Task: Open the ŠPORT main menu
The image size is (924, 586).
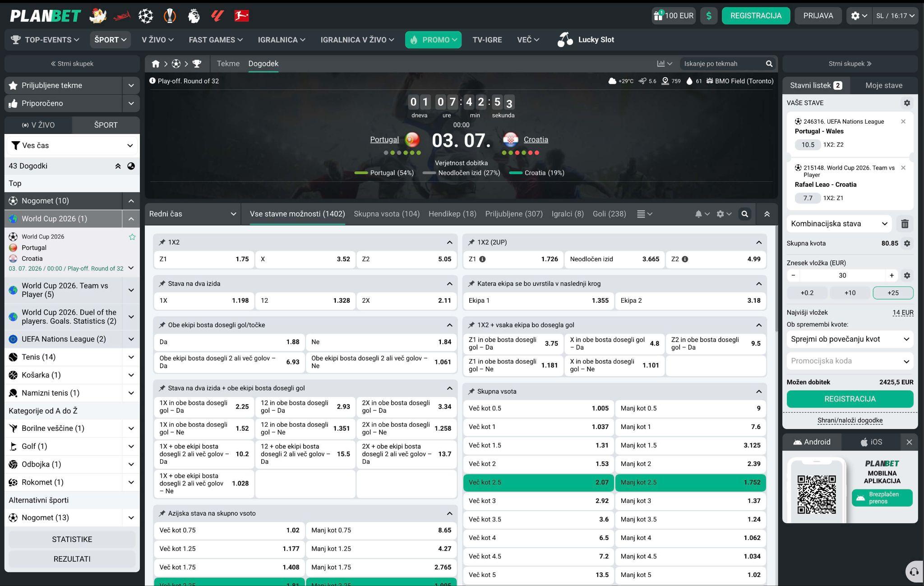Action: coord(110,40)
